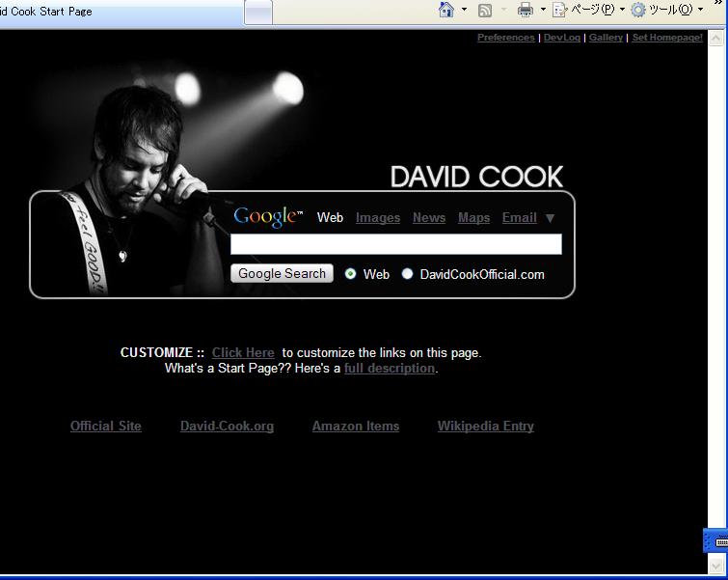This screenshot has height=580, width=728.
Task: Click the Print icon in the toolbar
Action: coord(526,10)
